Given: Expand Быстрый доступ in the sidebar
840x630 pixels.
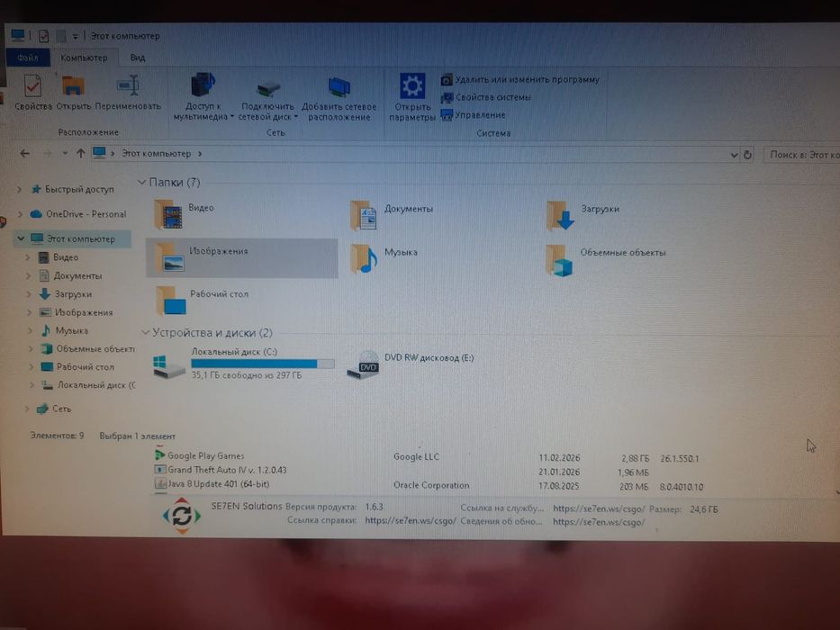Looking at the screenshot, I should (19, 189).
